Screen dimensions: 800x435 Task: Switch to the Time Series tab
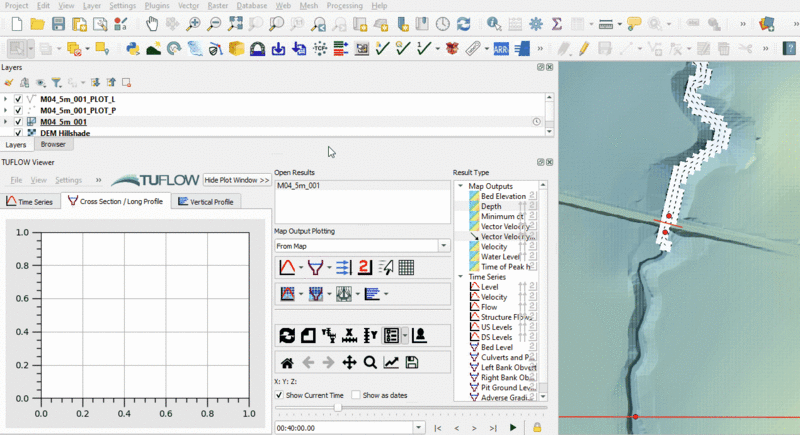[31, 201]
